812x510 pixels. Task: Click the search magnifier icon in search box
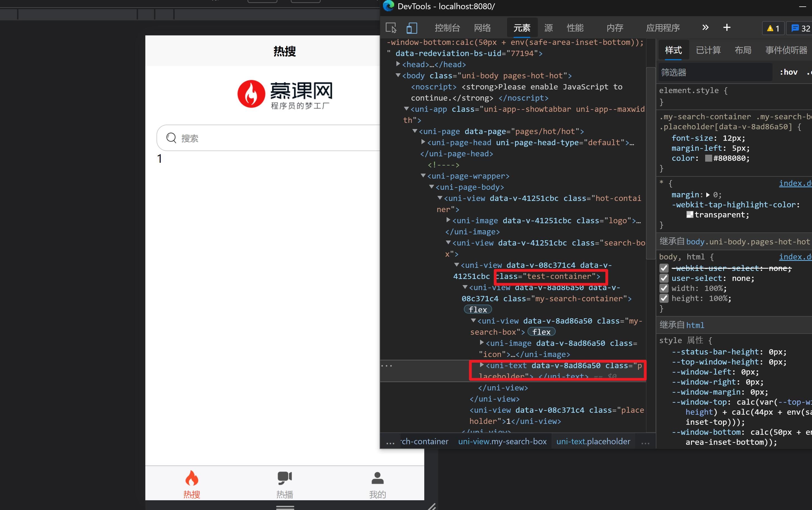tap(171, 138)
